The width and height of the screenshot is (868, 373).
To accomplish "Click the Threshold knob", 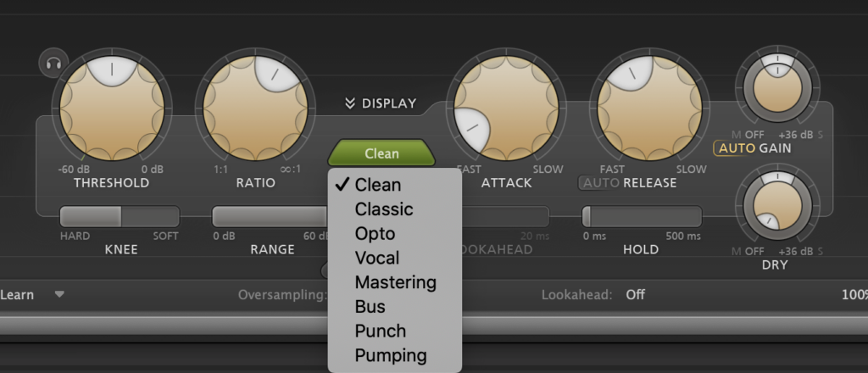I will (x=110, y=107).
